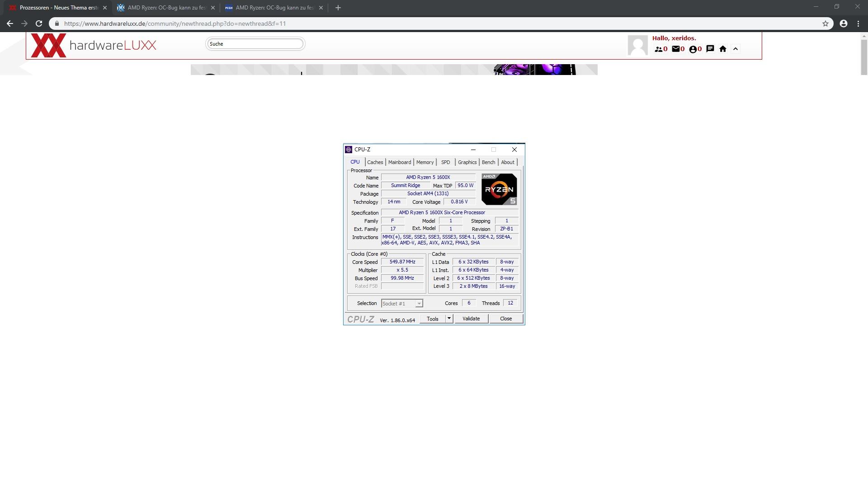Click the Ryzen 5 logo in CPU-Z
The image size is (868, 488).
point(499,189)
